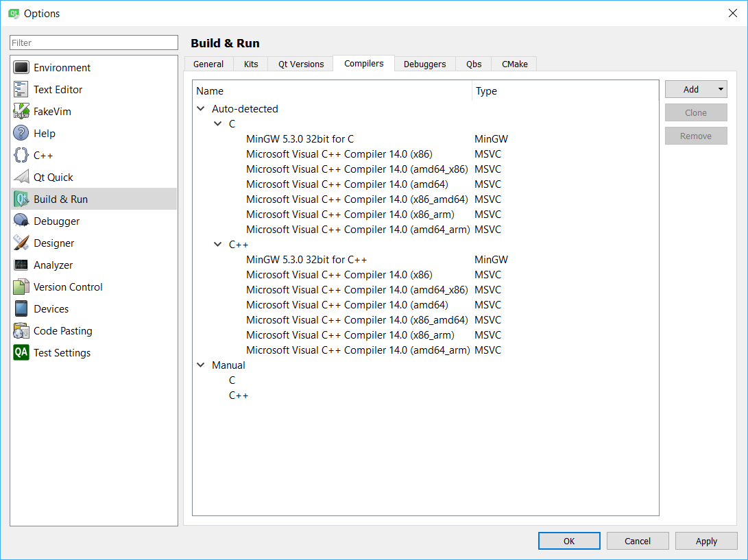The height and width of the screenshot is (560, 748).
Task: Select MinGW 5.3.0 32bit for C++ entry
Action: pyautogui.click(x=306, y=260)
